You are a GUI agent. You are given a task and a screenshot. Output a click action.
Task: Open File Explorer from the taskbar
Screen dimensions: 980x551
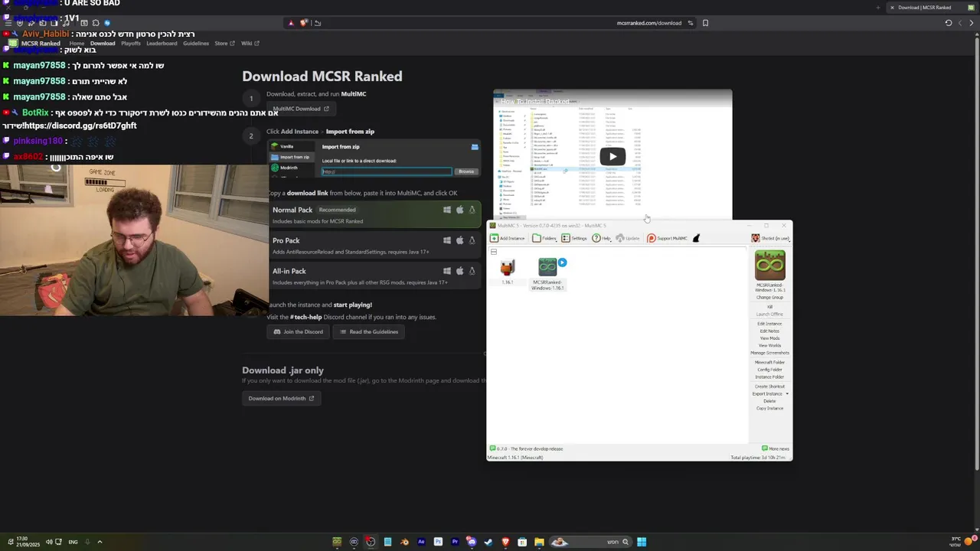click(x=539, y=542)
